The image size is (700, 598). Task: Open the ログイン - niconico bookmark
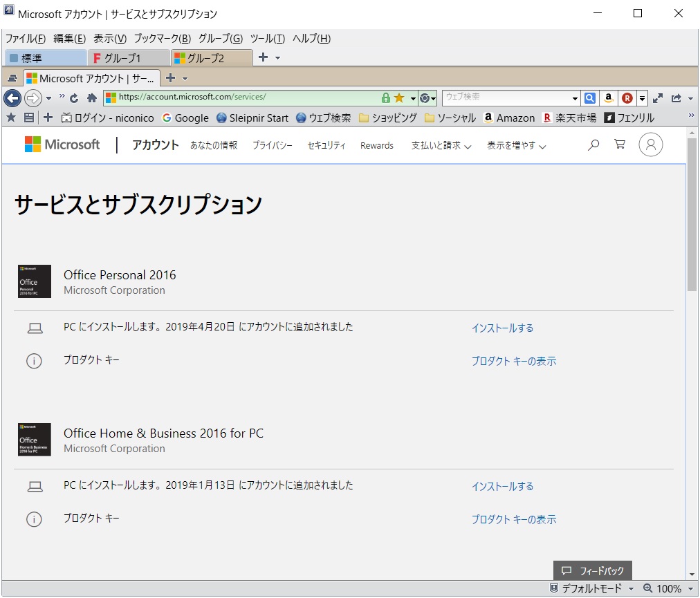(108, 118)
